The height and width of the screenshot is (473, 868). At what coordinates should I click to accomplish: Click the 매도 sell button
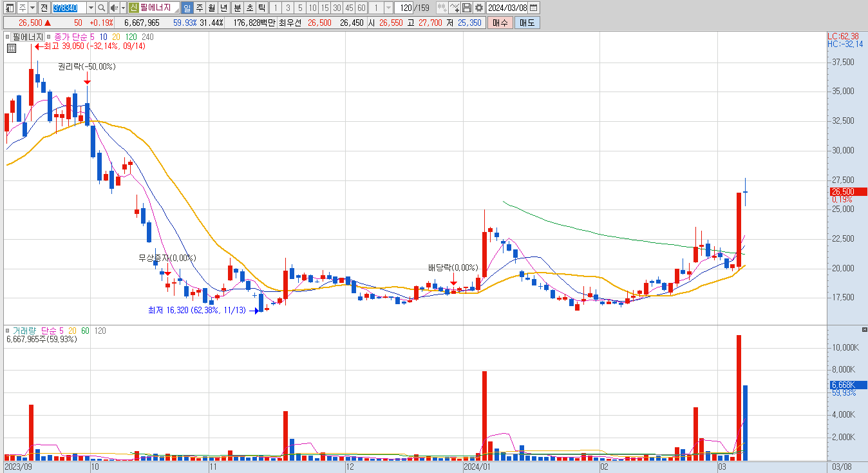[527, 23]
